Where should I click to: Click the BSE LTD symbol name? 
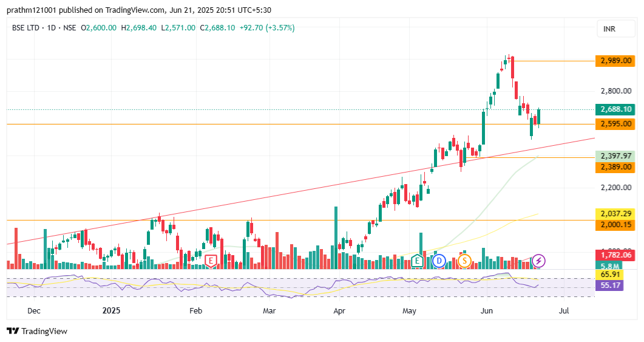[x=25, y=28]
